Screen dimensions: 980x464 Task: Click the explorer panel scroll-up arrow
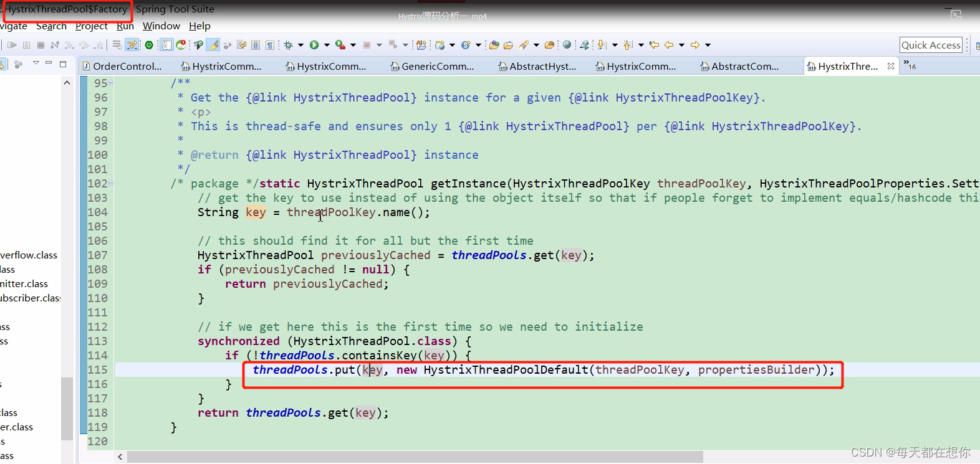(67, 82)
